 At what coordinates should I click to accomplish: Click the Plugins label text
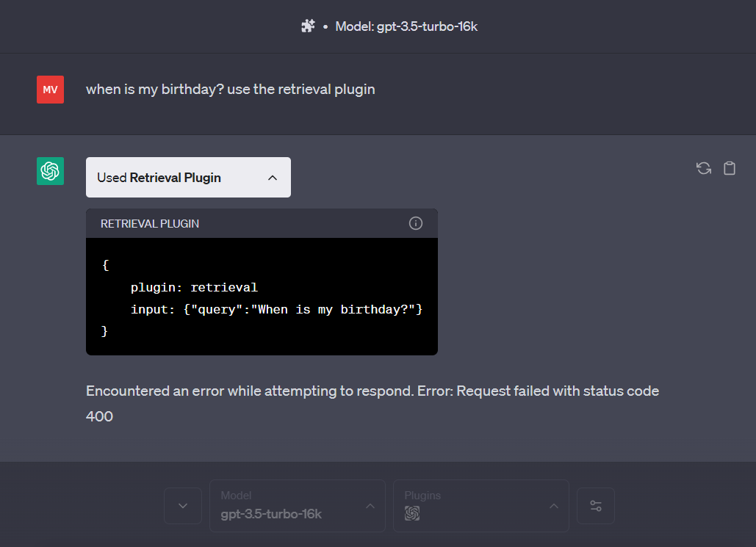pos(422,495)
